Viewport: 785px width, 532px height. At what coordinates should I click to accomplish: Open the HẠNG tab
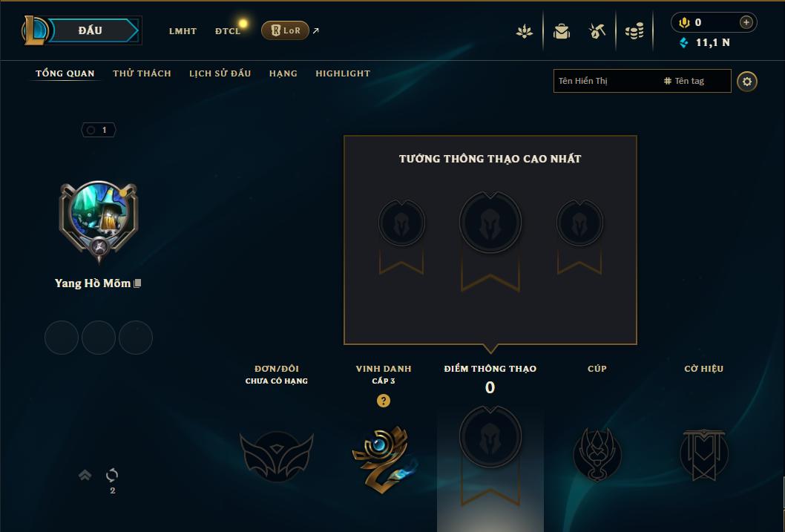(283, 73)
